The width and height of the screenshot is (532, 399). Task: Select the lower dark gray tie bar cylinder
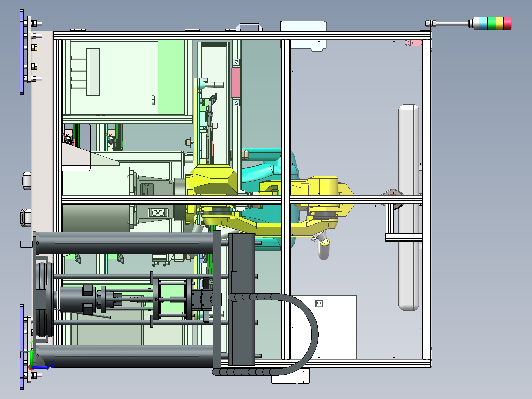pyautogui.click(x=125, y=356)
